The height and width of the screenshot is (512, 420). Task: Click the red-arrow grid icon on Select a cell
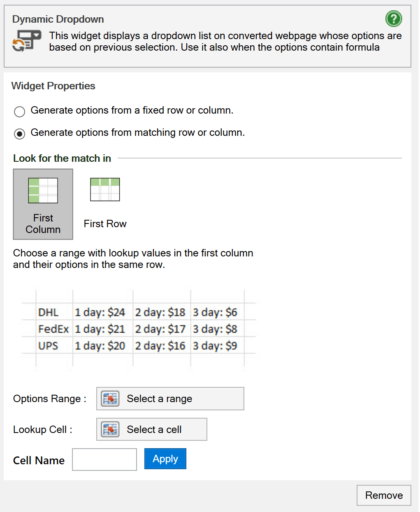(109, 429)
